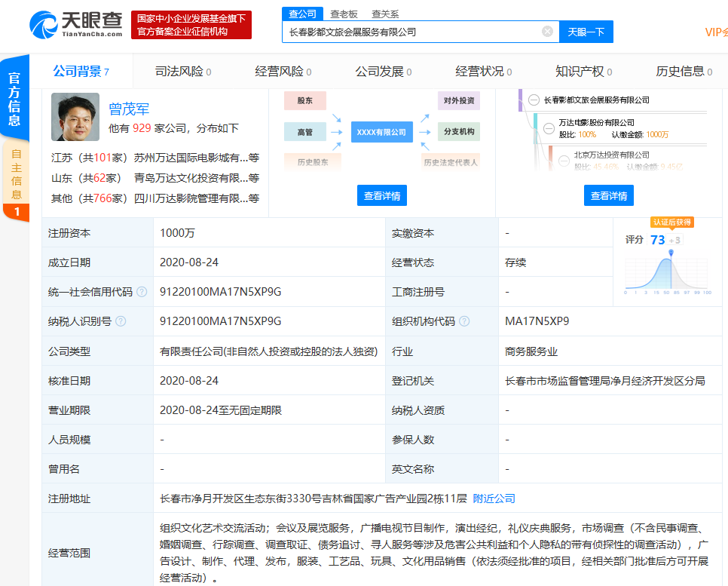Click the 认证后获得 orange badge
728x586 pixels.
pyautogui.click(x=671, y=222)
